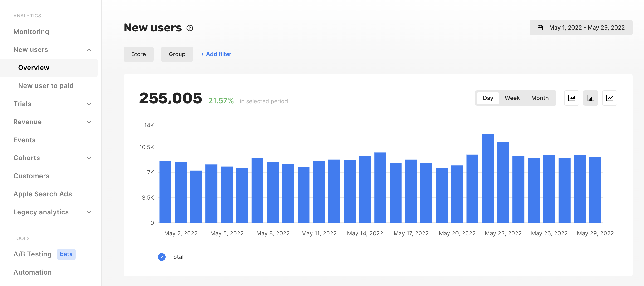Go to Apple Search Ads
Viewport: 644px width, 286px height.
pos(43,194)
